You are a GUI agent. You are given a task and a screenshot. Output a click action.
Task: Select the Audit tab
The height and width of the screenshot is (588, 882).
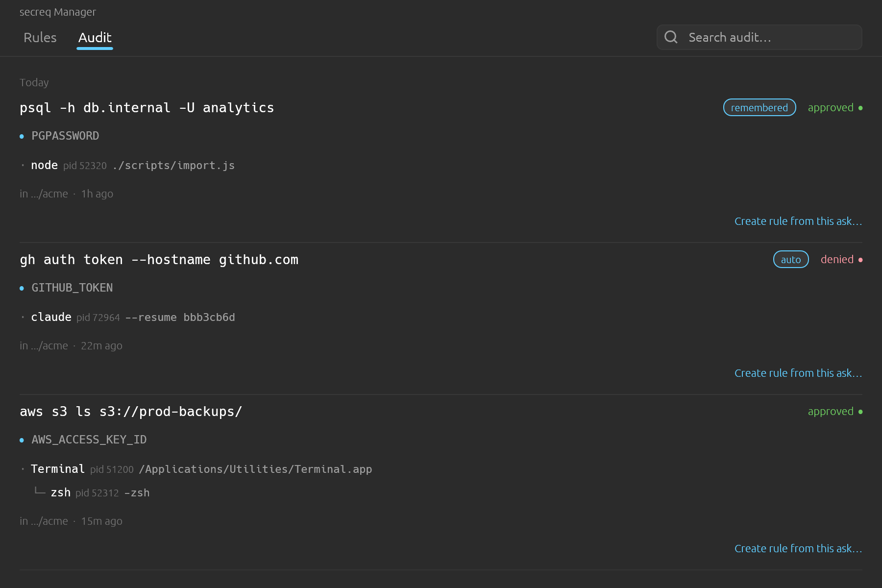pos(95,38)
